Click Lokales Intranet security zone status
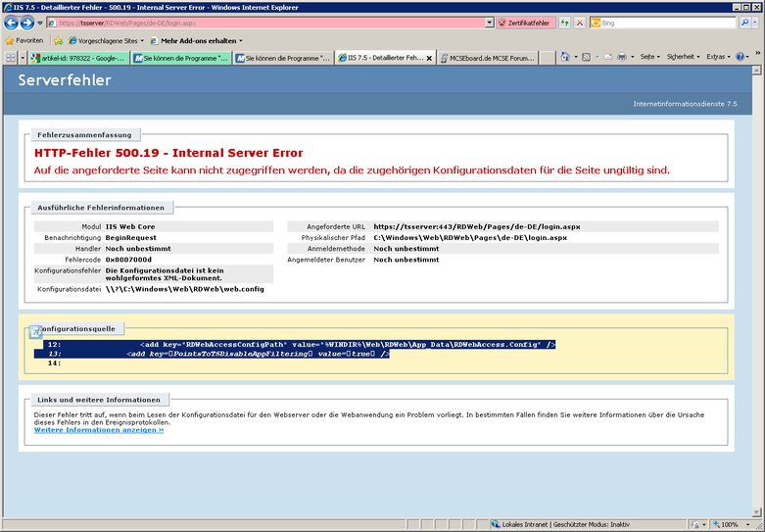Image resolution: width=765 pixels, height=532 pixels. (561, 524)
